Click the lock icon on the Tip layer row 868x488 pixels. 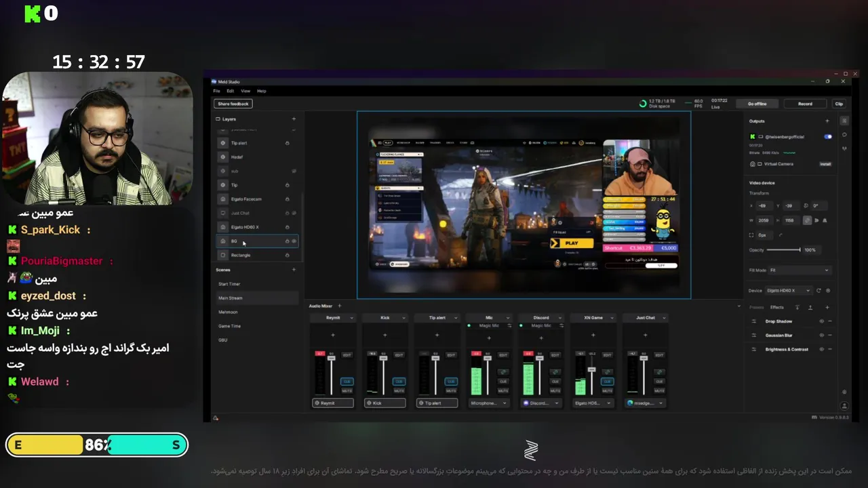(287, 185)
